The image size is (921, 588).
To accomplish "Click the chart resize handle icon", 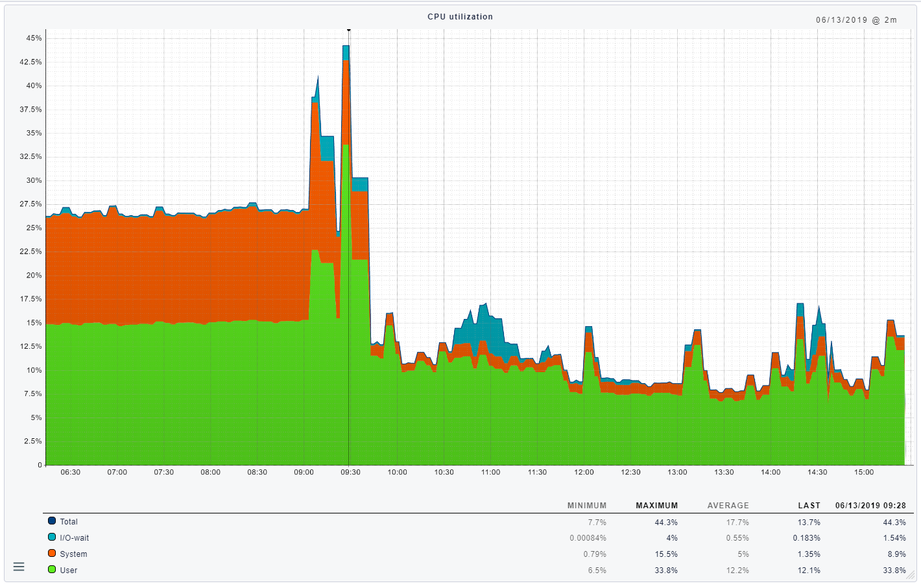I will point(911,574).
